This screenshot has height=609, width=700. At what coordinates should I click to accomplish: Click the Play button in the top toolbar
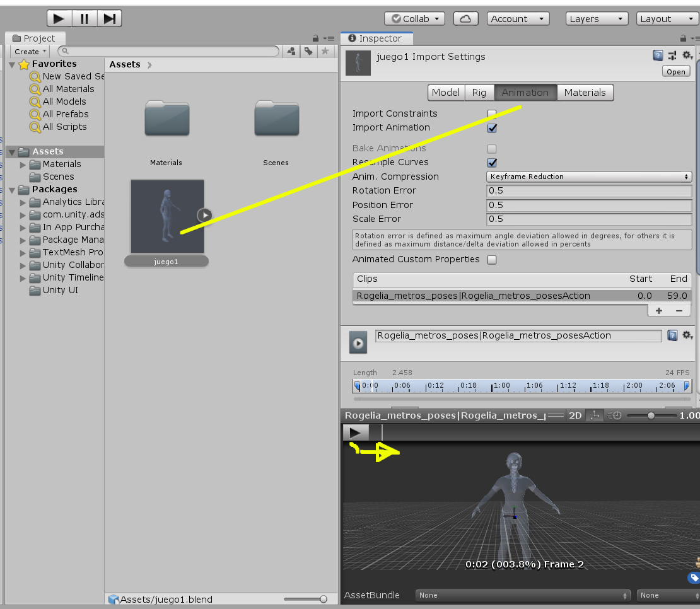click(x=59, y=19)
